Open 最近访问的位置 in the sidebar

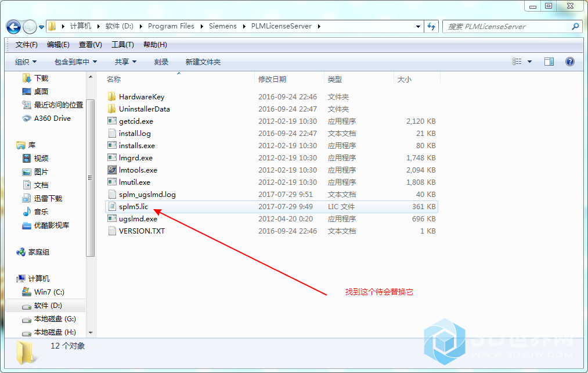pyautogui.click(x=59, y=105)
